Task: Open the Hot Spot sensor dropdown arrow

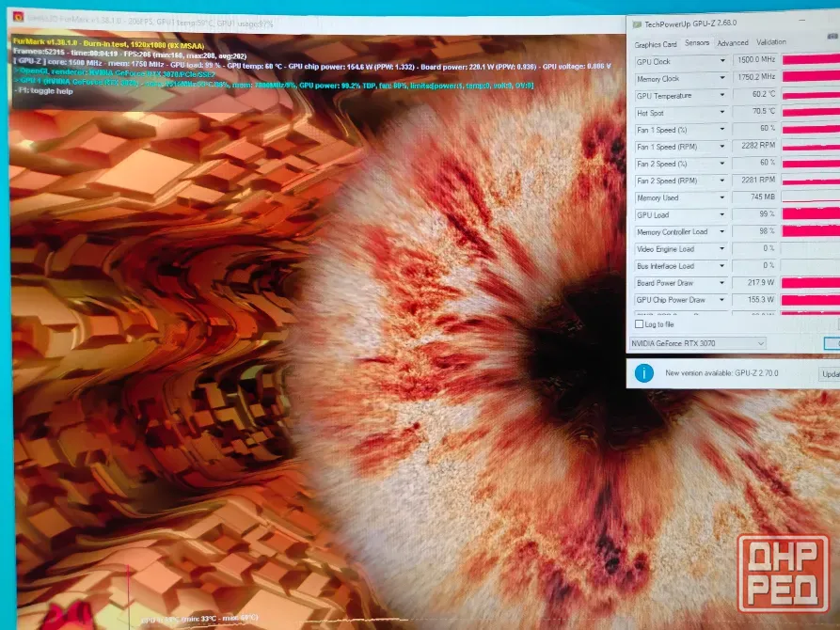Action: [722, 113]
